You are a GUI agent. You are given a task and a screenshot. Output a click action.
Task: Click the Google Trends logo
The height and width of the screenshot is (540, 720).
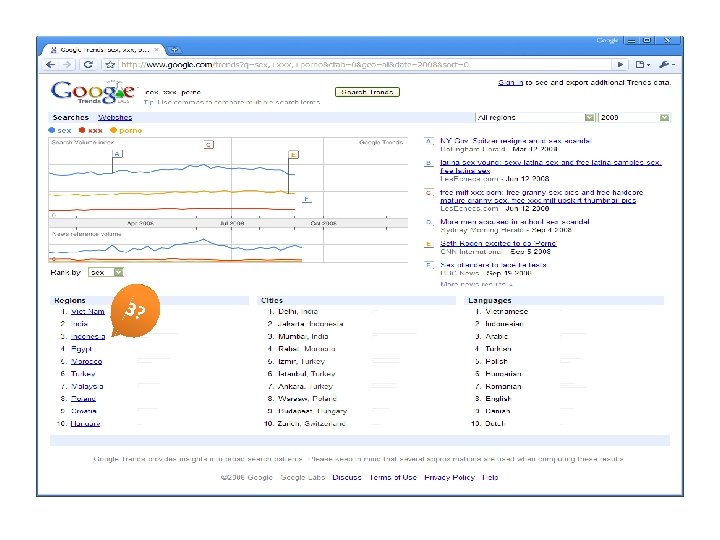pyautogui.click(x=93, y=92)
